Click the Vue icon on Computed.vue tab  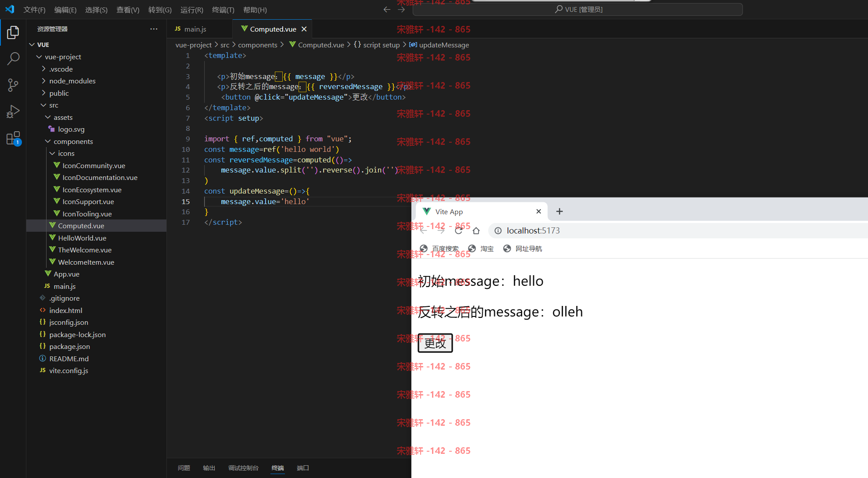pos(245,29)
